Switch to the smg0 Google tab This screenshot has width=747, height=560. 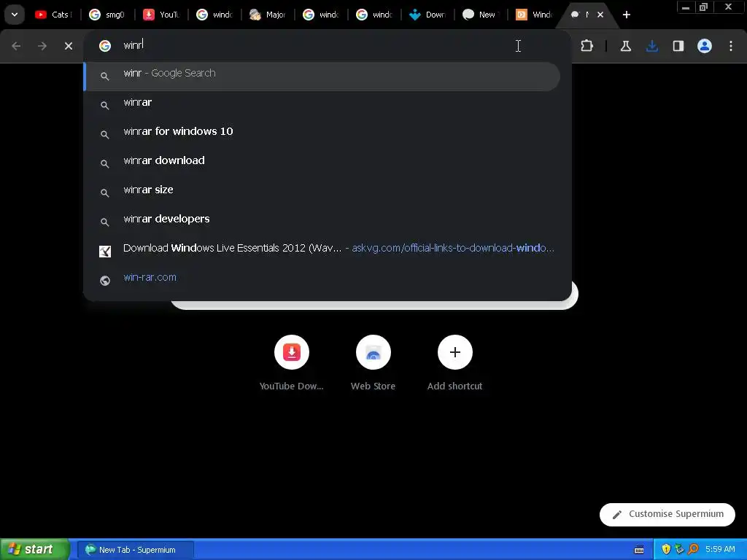pos(107,15)
